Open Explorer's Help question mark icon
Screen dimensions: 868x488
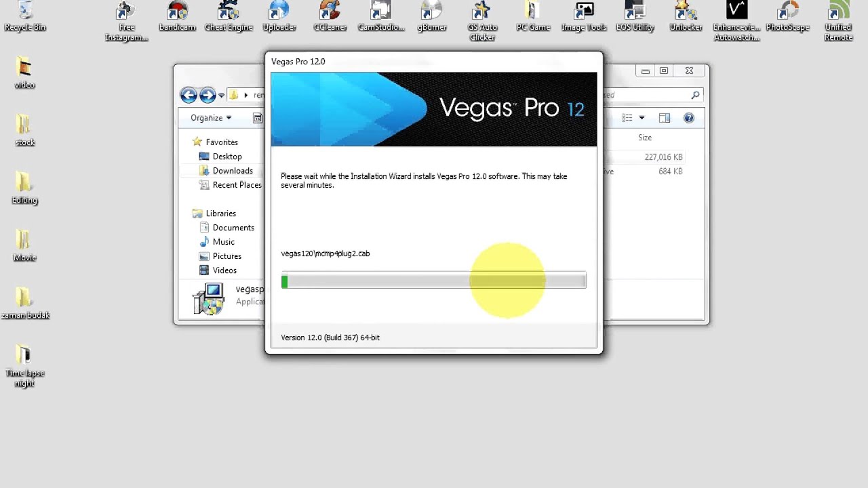pyautogui.click(x=689, y=118)
